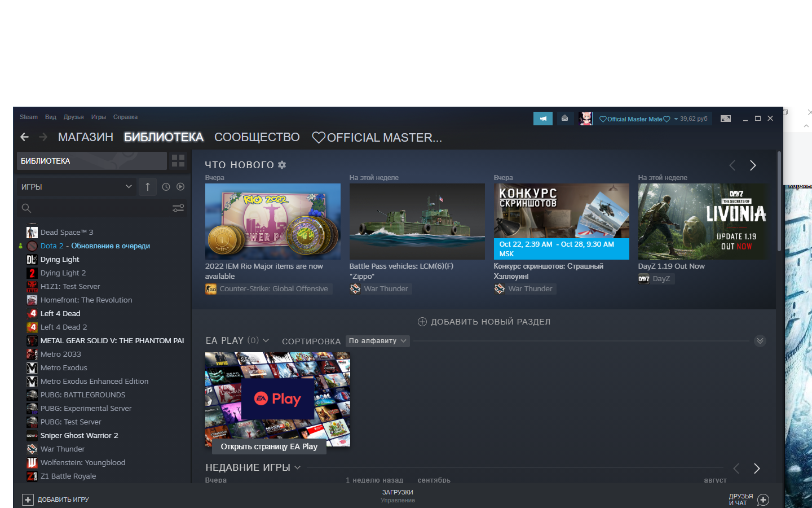Click the Sniper Ghost Warrior 2 icon
This screenshot has height=508, width=812.
point(32,436)
